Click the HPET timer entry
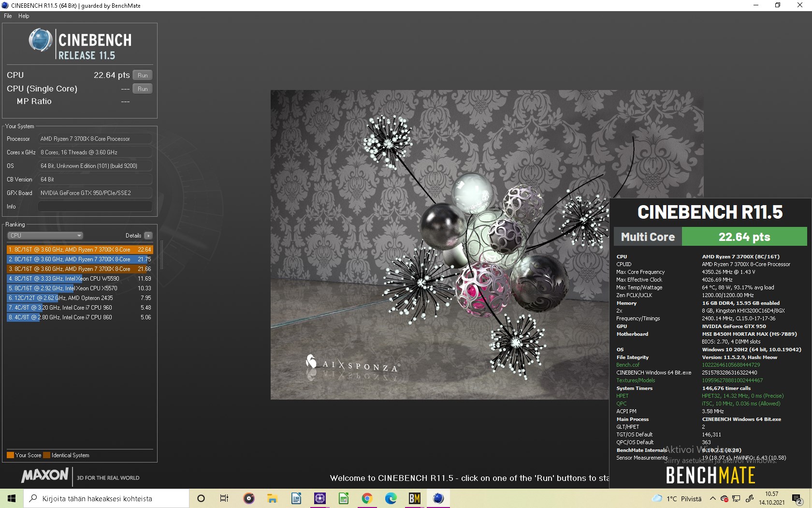 pyautogui.click(x=622, y=396)
